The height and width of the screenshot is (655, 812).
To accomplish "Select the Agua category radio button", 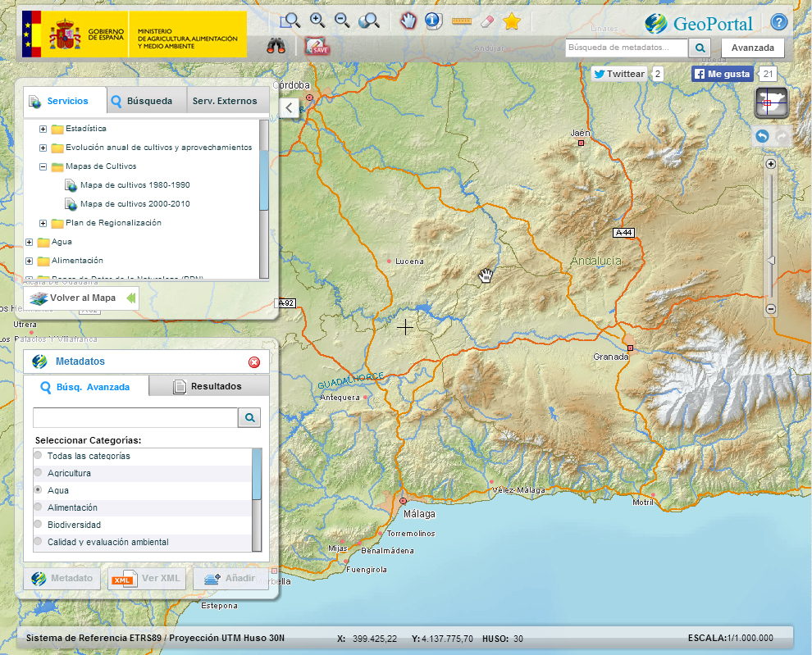I will (x=38, y=489).
